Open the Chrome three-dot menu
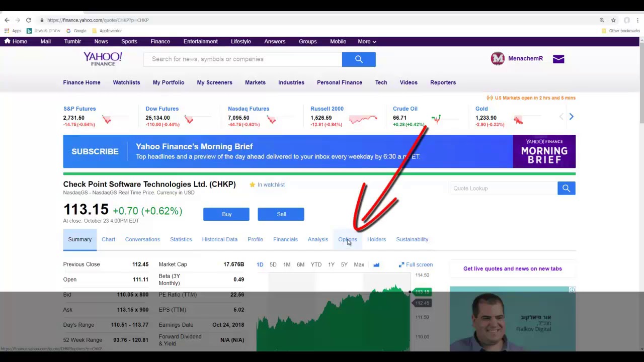The width and height of the screenshot is (644, 362). (637, 20)
